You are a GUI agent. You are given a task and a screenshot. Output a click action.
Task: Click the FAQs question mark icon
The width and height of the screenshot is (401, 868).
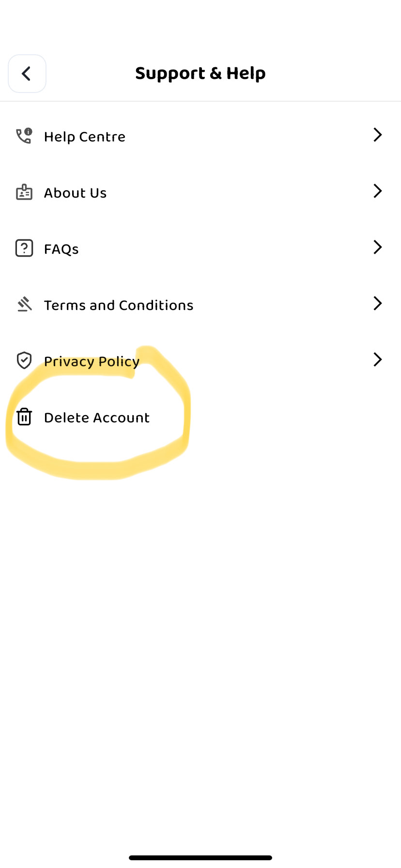tap(24, 248)
